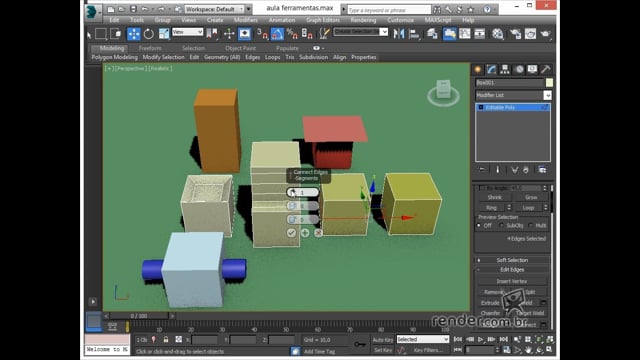
Task: Toggle the Window/Crossing selection icon
Action: point(116,34)
